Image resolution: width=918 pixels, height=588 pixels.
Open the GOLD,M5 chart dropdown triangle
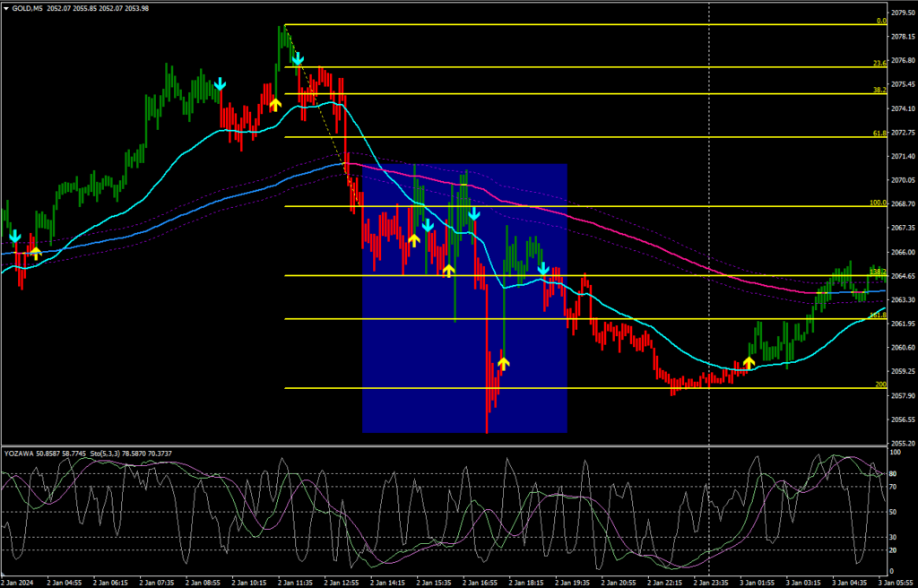click(7, 8)
